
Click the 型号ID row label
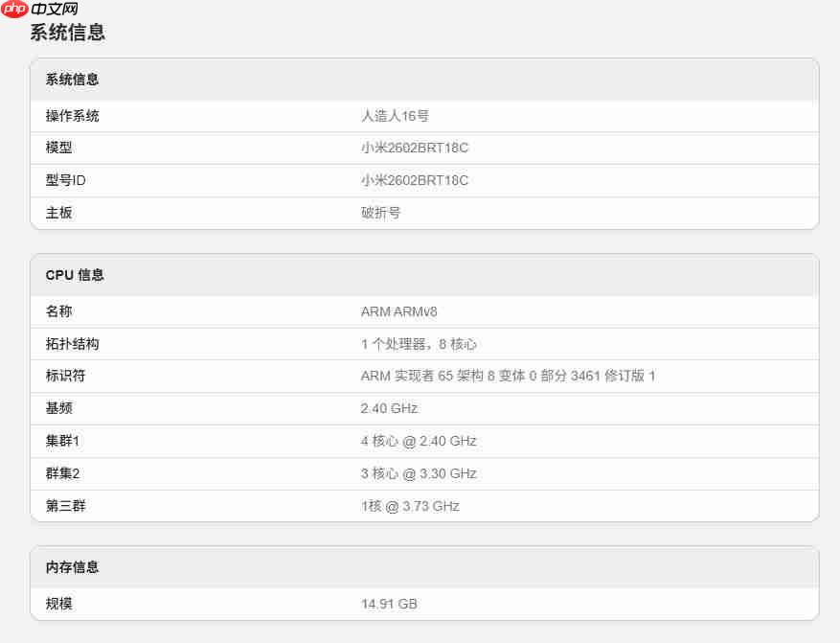[x=66, y=180]
